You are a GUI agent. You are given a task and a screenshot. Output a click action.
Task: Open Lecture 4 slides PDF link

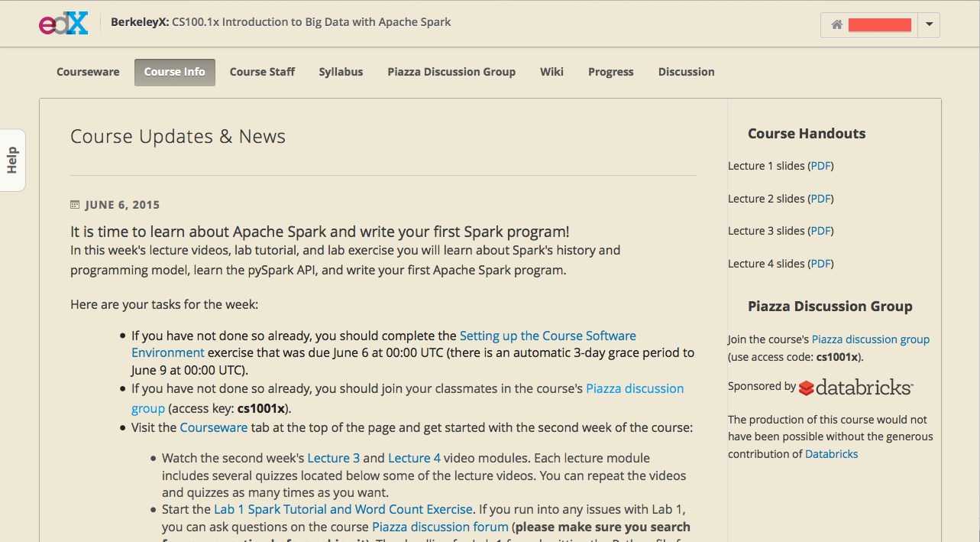pyautogui.click(x=821, y=264)
